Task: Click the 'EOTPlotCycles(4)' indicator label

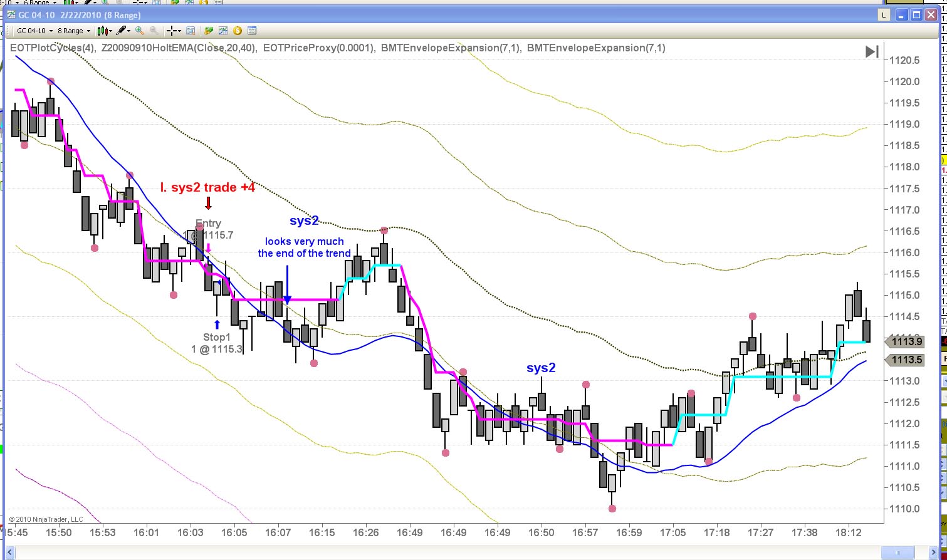Action: [53, 48]
